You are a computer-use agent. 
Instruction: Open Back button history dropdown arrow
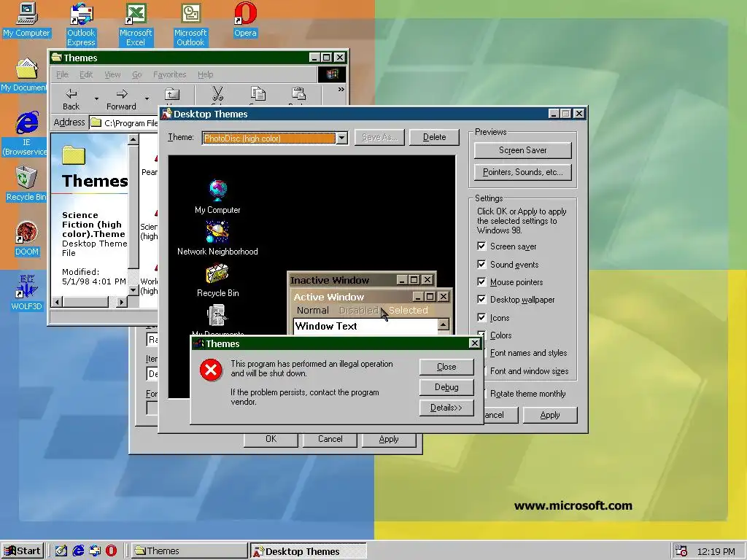(97, 98)
